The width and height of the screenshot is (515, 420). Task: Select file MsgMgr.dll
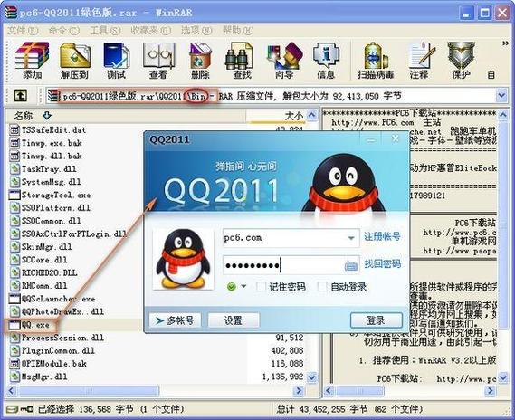38,377
